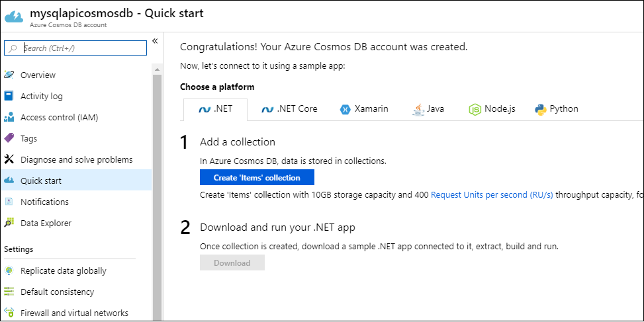The image size is (644, 322).
Task: Choose the Java platform tab
Action: pyautogui.click(x=428, y=109)
